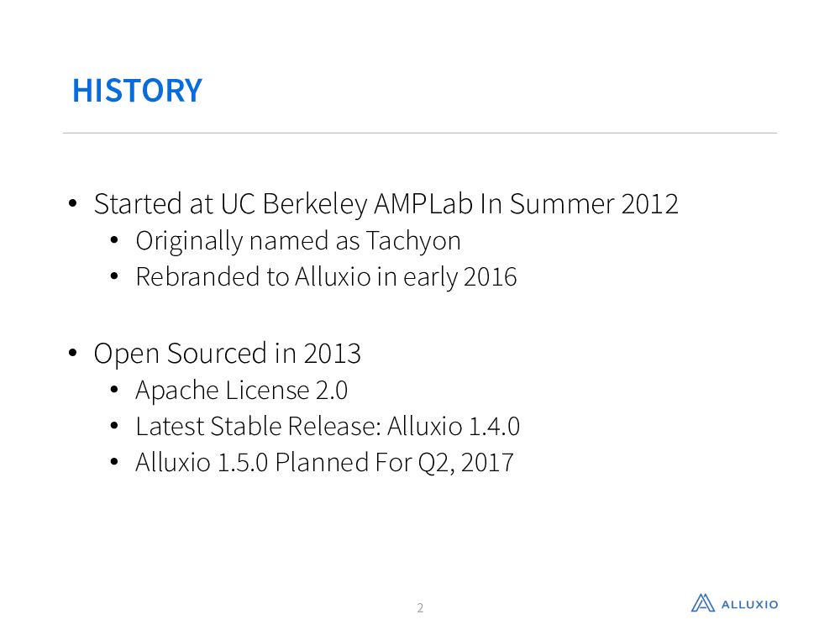Click the bullet dot before 'Open Sourced'
The height and width of the screenshot is (630, 840).
click(73, 354)
